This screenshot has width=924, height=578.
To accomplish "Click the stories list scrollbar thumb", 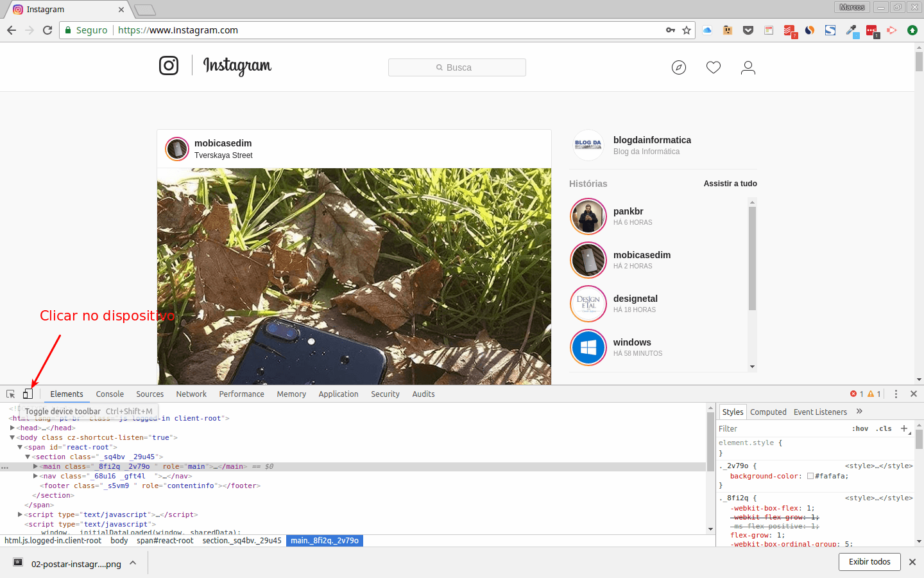I will [x=752, y=258].
